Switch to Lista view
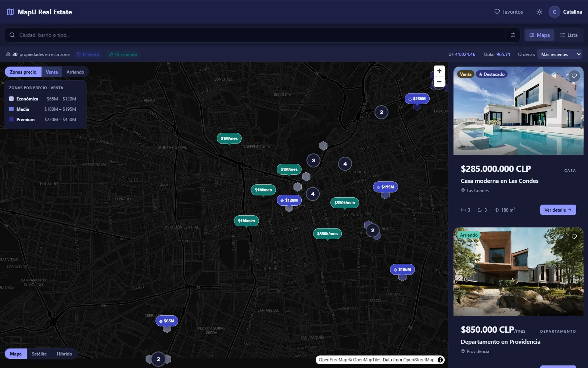This screenshot has width=588, height=368. click(569, 35)
